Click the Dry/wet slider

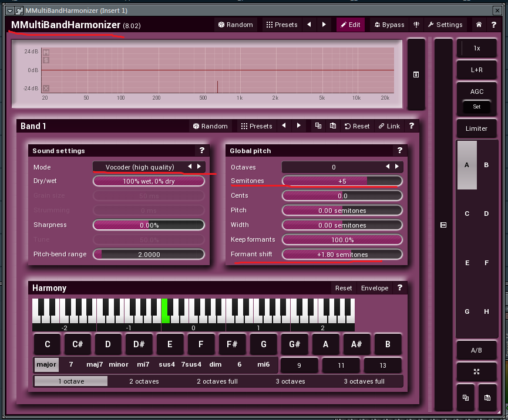point(149,181)
